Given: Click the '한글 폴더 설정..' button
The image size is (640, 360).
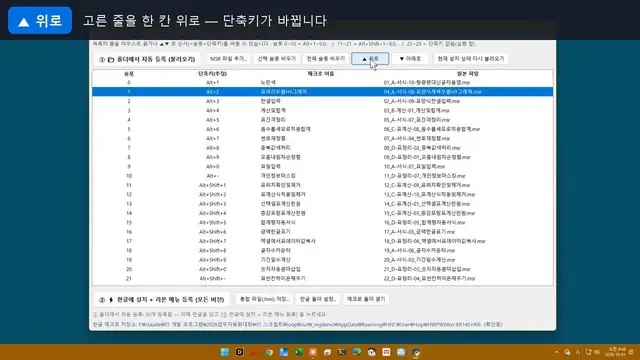Looking at the screenshot, I should (318, 299).
